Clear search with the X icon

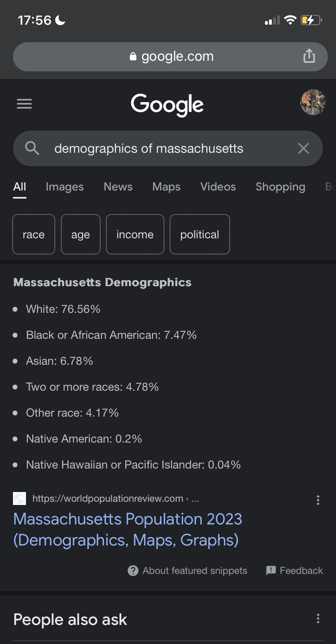(304, 148)
